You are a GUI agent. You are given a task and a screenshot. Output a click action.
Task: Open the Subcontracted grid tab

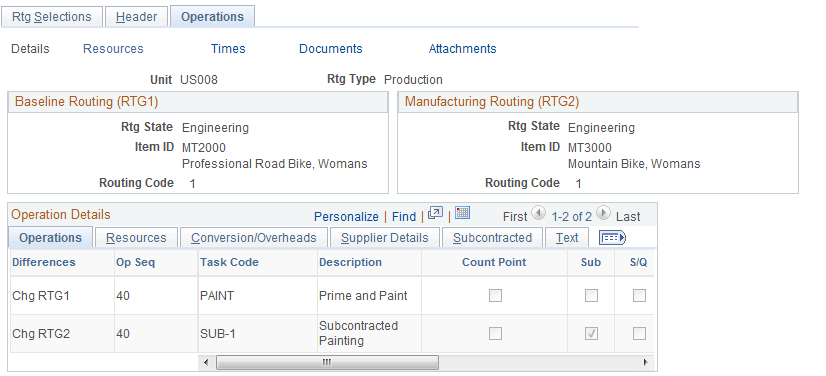click(492, 238)
